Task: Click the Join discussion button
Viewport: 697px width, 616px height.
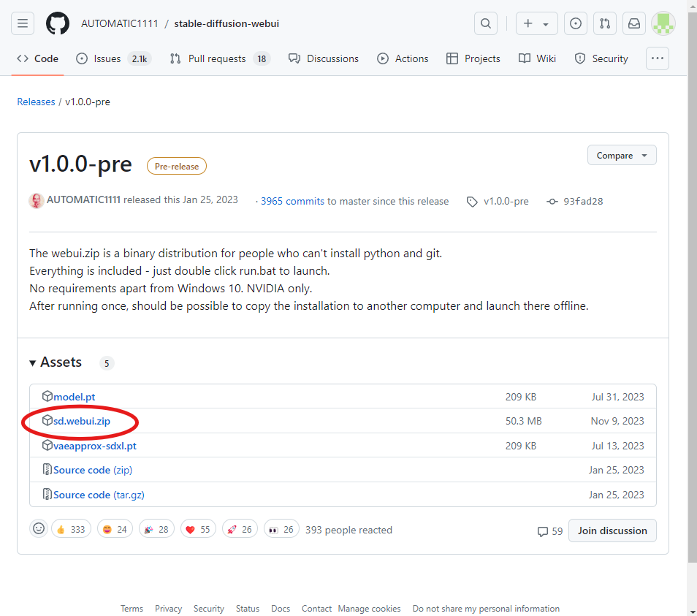Action: (612, 531)
